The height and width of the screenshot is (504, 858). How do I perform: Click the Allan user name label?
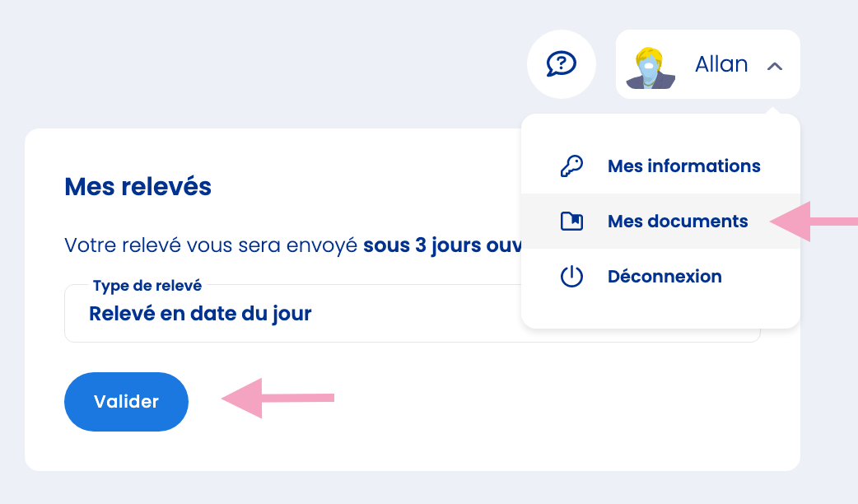[721, 64]
